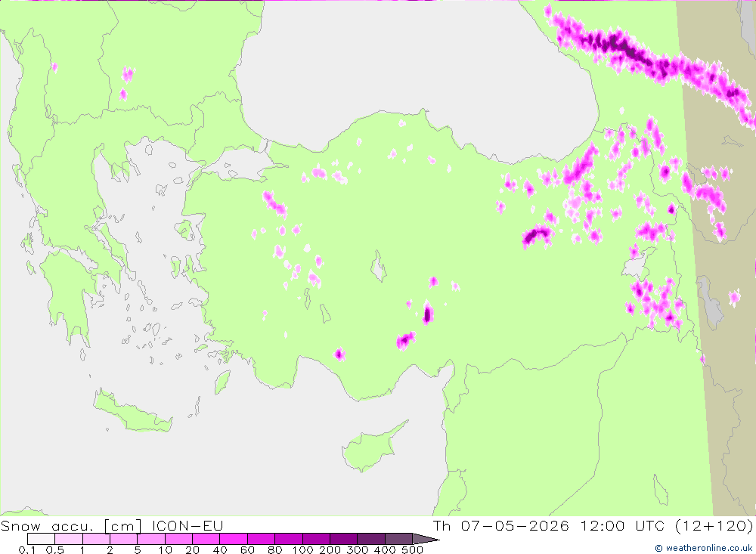The image size is (756, 554).
Task: Click the '20' legend label
Action: coord(192,550)
